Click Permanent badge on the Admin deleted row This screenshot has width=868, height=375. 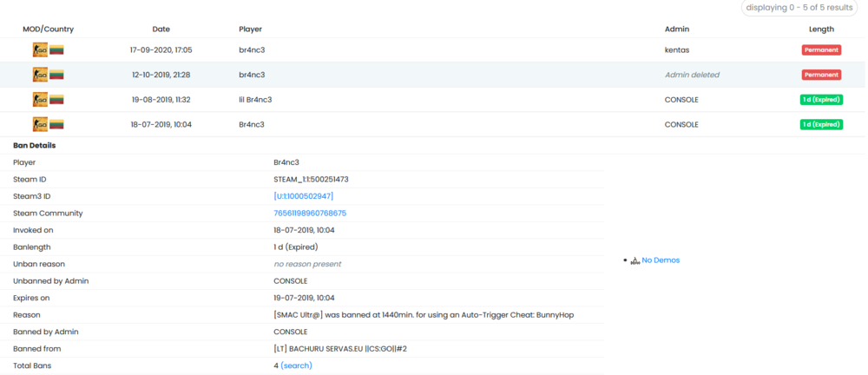(820, 76)
